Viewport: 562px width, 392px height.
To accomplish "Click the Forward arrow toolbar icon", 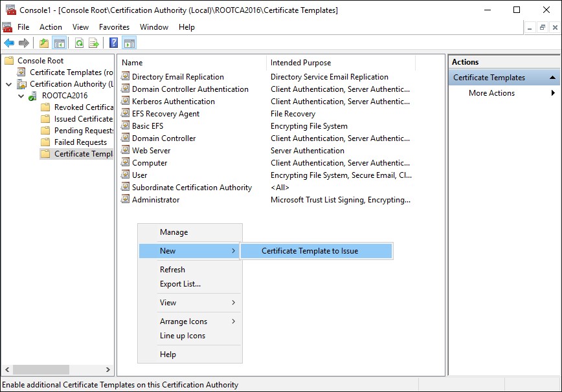I will point(24,43).
